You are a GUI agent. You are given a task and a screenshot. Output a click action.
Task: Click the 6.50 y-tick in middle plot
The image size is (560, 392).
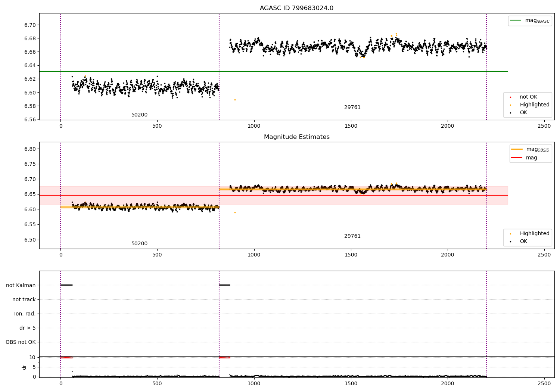30,240
